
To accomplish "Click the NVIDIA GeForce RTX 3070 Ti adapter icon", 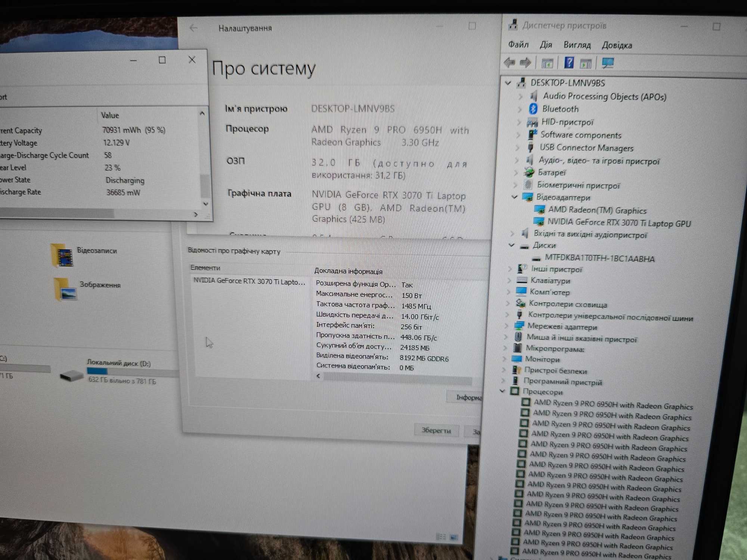I will [538, 222].
